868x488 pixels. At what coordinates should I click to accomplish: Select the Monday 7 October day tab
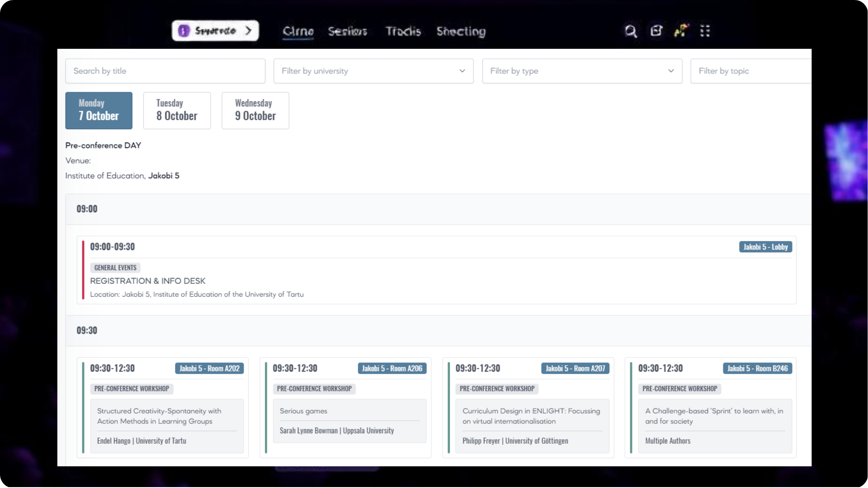click(x=99, y=111)
